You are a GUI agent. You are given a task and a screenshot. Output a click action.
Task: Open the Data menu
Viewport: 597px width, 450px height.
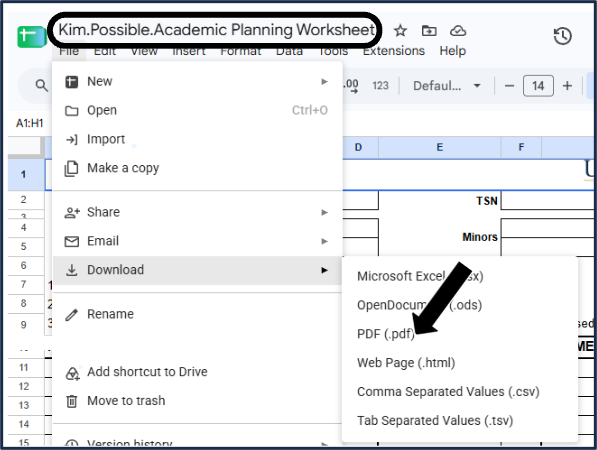tap(289, 51)
